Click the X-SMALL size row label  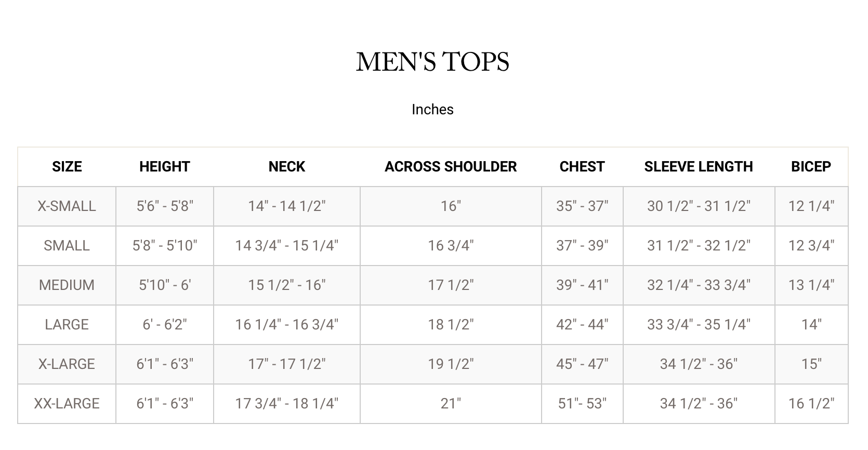67,206
